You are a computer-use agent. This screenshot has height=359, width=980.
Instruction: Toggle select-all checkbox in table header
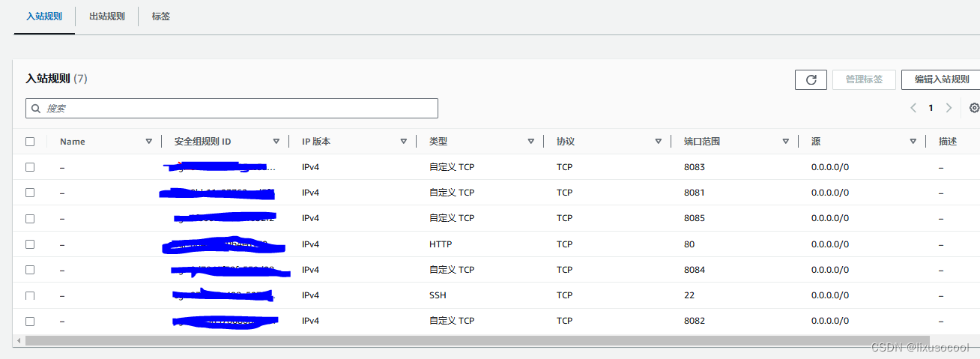[30, 142]
